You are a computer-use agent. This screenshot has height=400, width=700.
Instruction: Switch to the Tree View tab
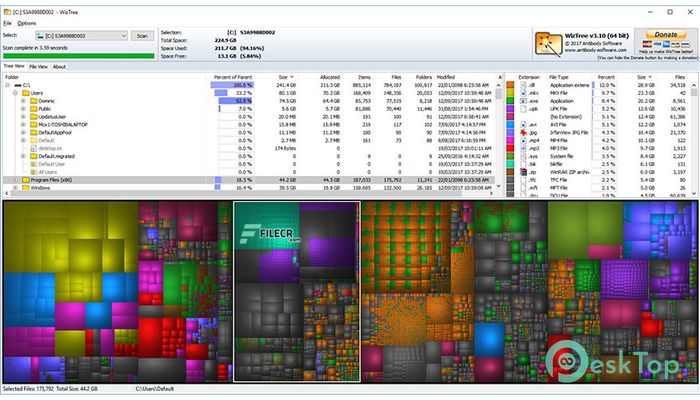[x=14, y=66]
